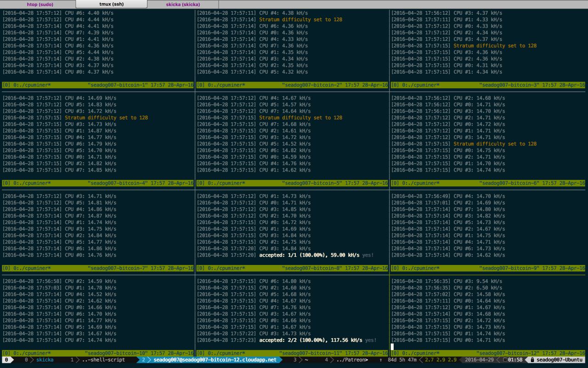Click the uptime 84d 5h 47m
This screenshot has width=588, height=368.
[x=402, y=360]
